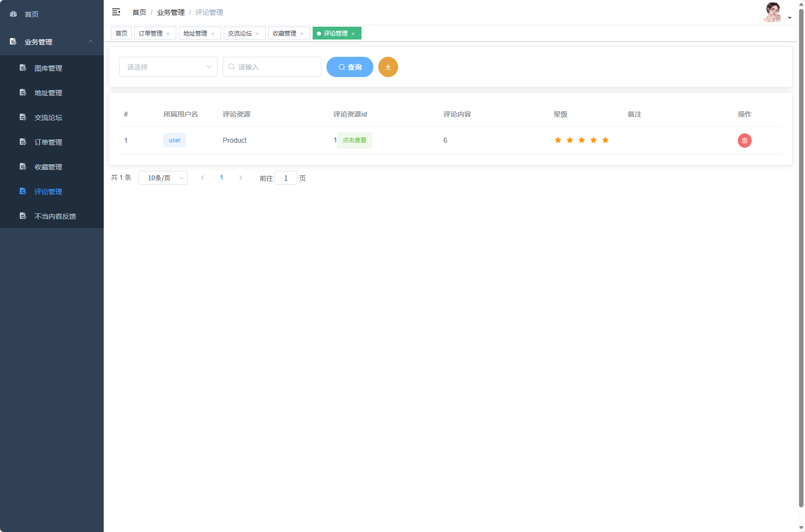The width and height of the screenshot is (805, 532).
Task: Click the 首页 dashboard sidebar item
Action: coord(32,14)
